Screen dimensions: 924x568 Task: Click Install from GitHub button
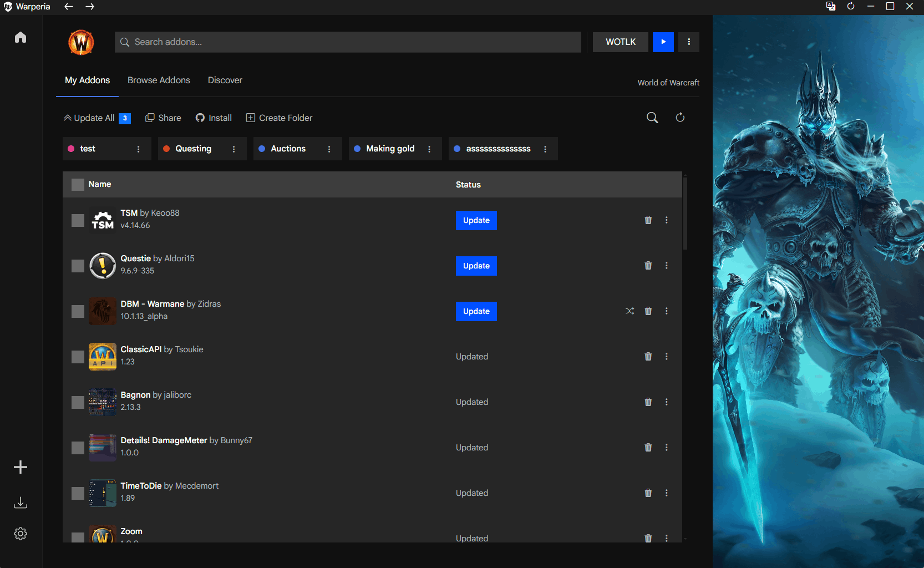tap(214, 118)
